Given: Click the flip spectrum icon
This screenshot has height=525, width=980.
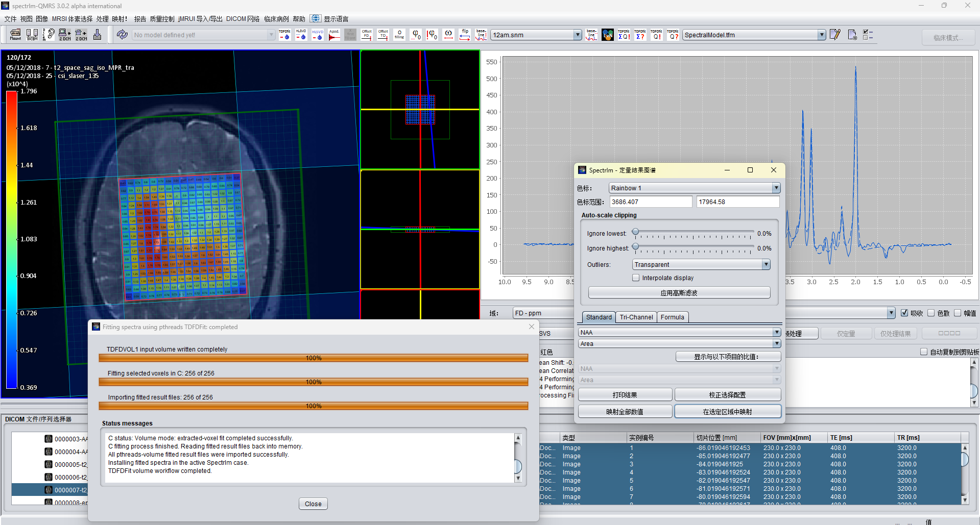Looking at the screenshot, I should tap(465, 35).
